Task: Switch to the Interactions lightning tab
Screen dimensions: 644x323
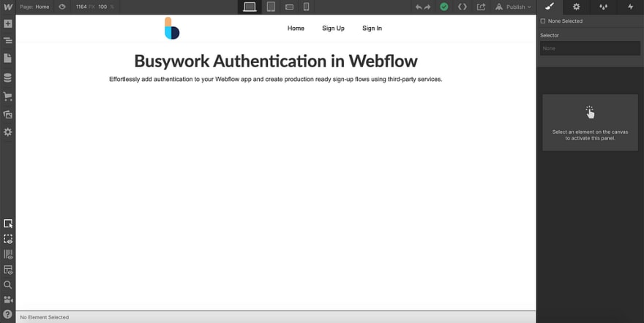Action: [630, 7]
